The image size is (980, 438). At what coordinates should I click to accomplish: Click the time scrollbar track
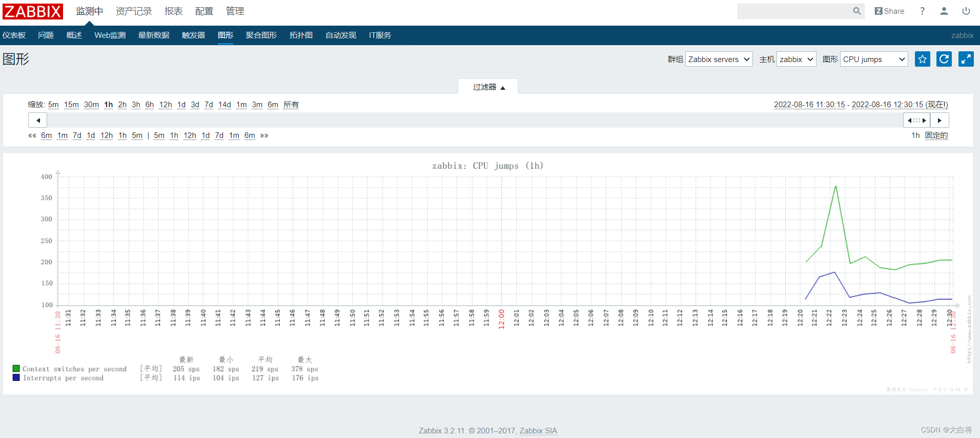point(475,120)
